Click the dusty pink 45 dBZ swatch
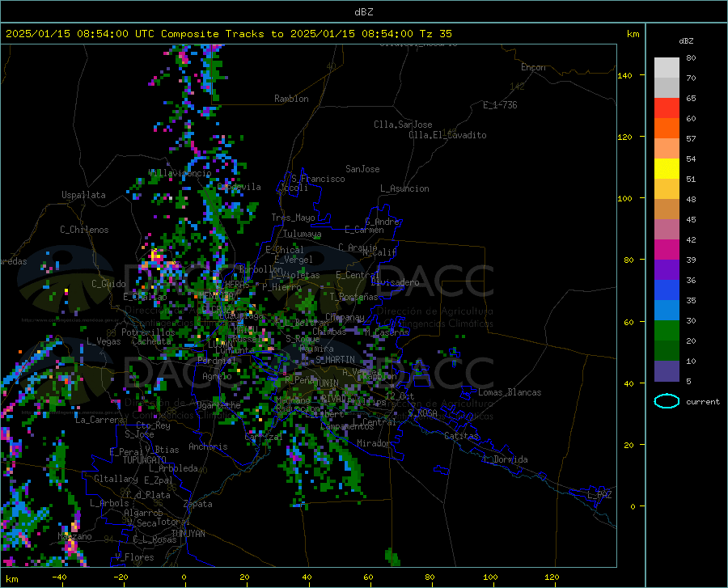Viewport: 728px width, 588px height. 667,229
